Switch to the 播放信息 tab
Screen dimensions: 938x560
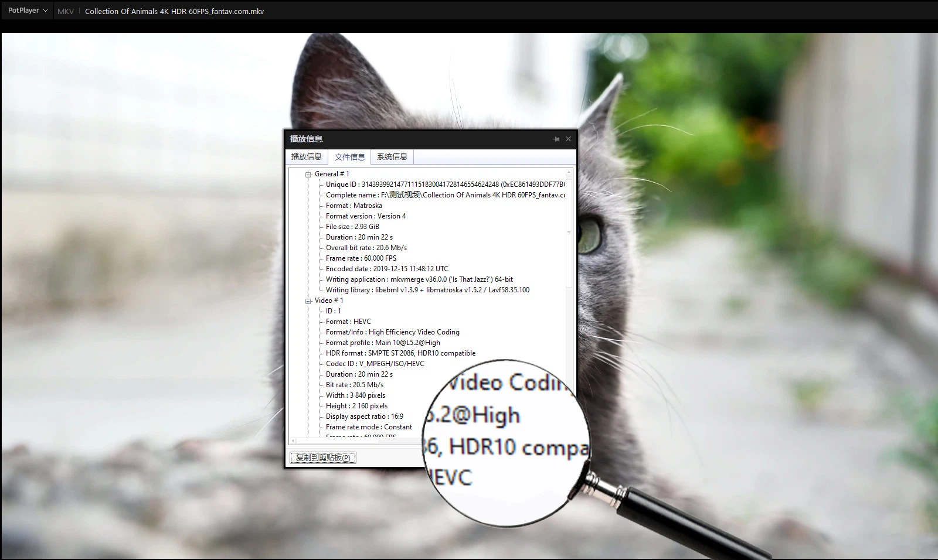tap(307, 156)
